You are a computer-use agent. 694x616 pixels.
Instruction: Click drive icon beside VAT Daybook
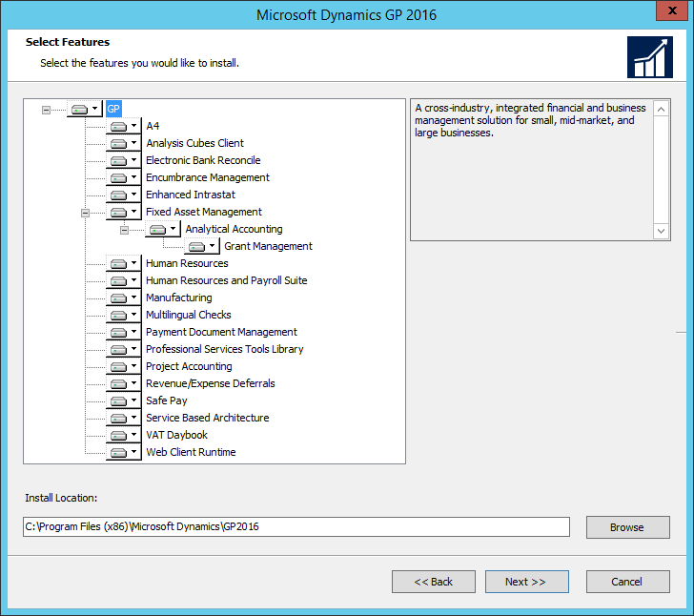click(x=124, y=436)
